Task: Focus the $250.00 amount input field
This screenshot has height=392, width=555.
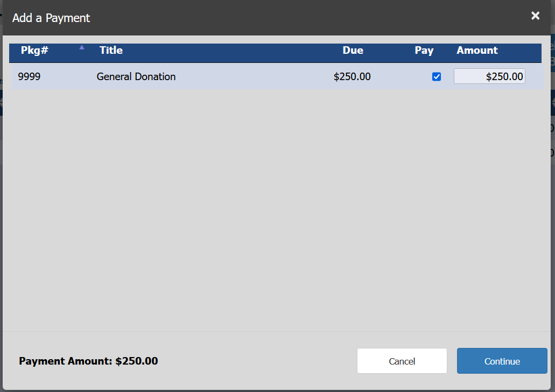Action: pos(489,76)
